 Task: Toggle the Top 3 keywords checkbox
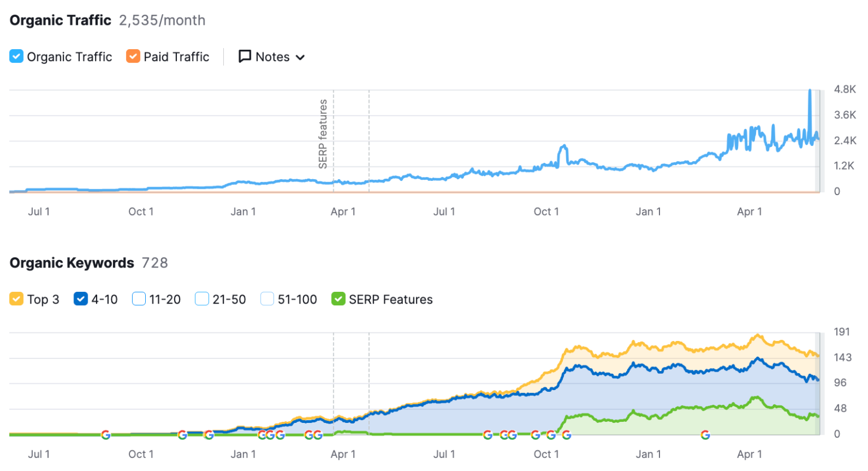pyautogui.click(x=16, y=299)
